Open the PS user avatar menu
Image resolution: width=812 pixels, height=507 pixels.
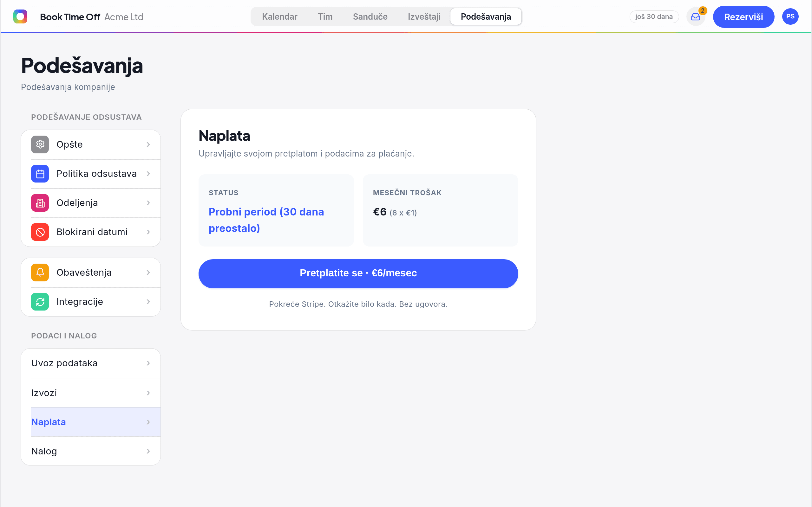pos(790,16)
